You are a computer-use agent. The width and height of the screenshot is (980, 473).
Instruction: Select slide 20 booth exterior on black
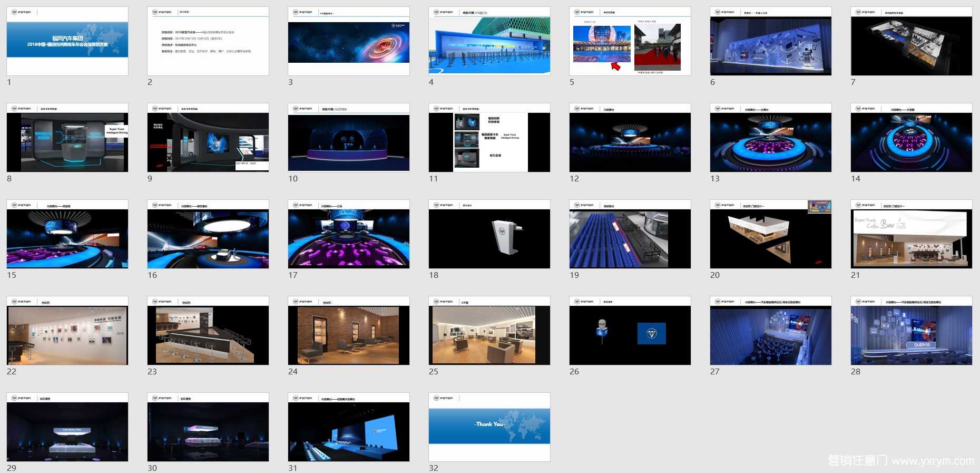(x=771, y=234)
